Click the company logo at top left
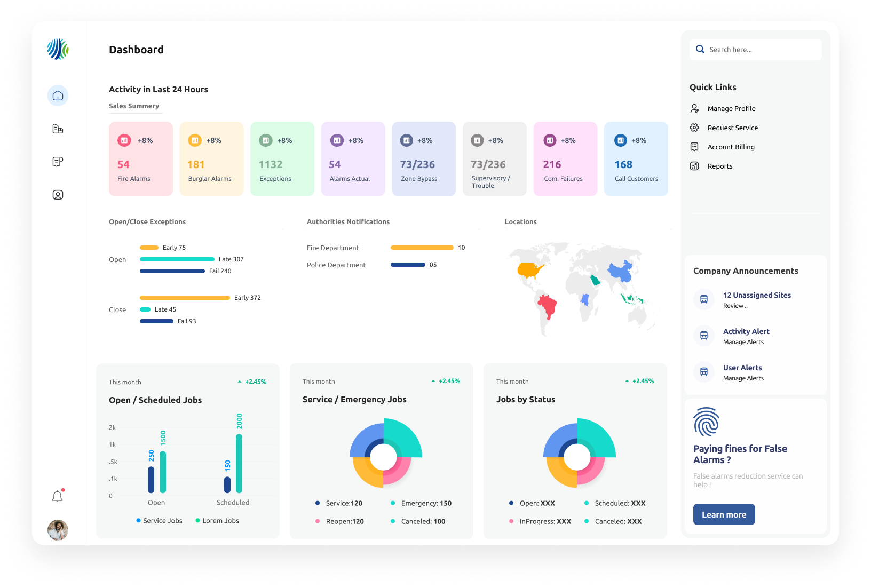The width and height of the screenshot is (871, 588). (58, 49)
